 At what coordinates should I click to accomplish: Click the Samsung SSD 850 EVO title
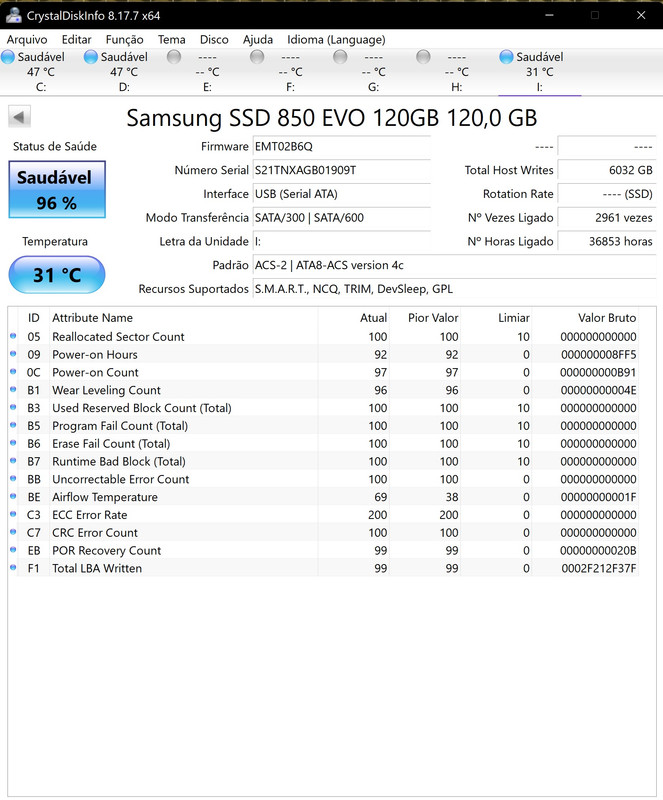[332, 118]
